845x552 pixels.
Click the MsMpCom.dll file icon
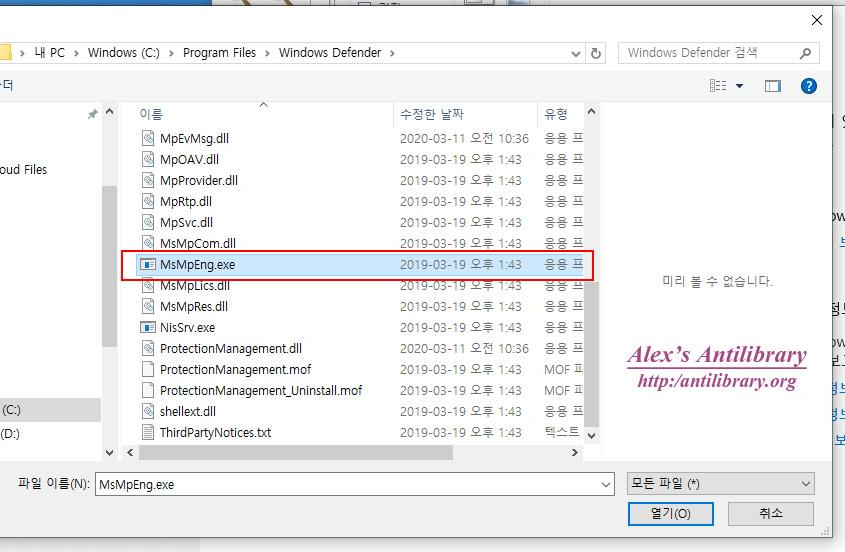(x=148, y=243)
